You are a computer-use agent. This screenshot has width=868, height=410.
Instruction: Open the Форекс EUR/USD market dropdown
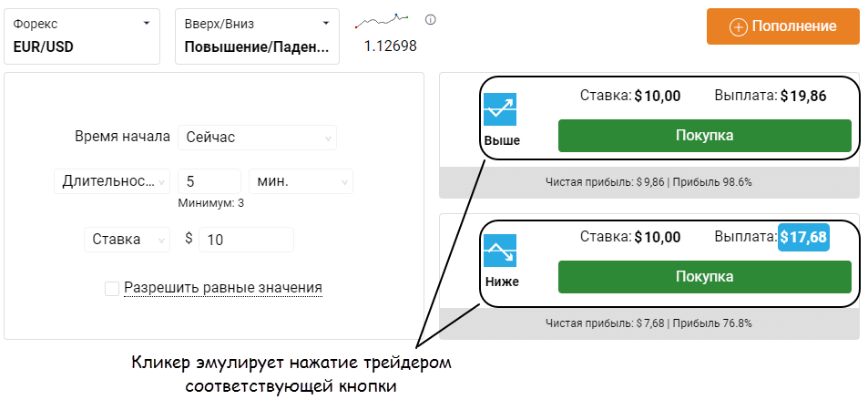coord(81,36)
